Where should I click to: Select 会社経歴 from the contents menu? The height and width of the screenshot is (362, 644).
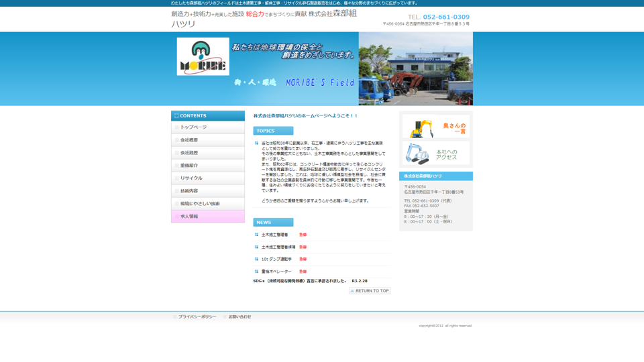pos(207,153)
